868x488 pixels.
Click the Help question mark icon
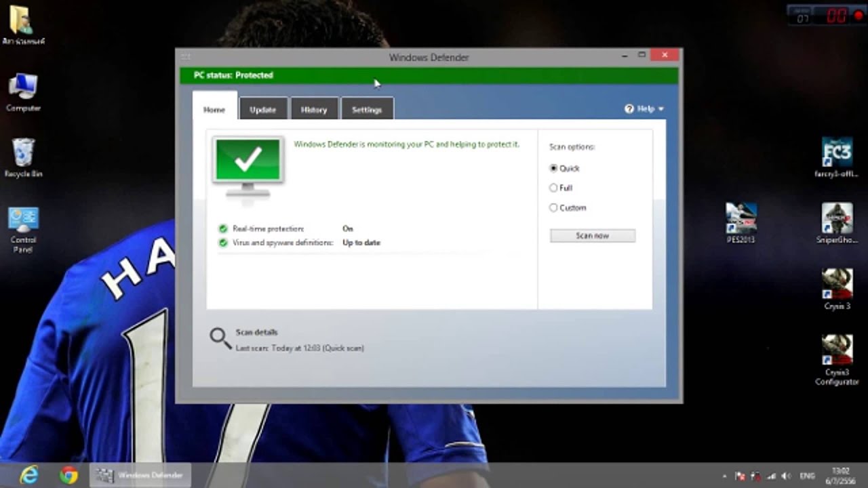point(629,108)
